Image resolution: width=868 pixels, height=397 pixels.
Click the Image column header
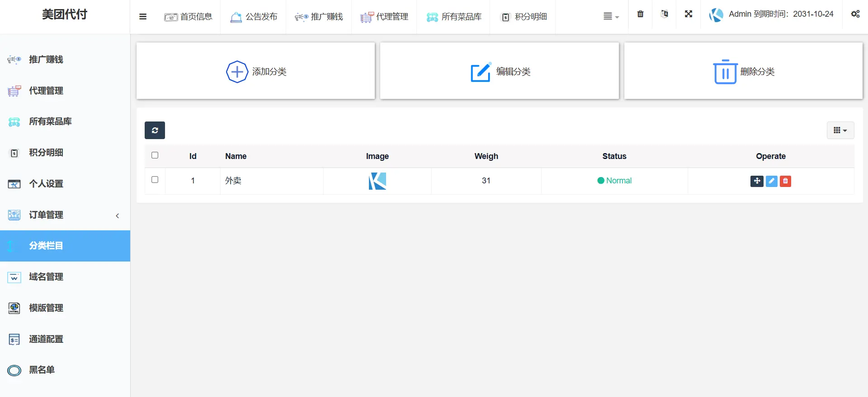(x=377, y=156)
